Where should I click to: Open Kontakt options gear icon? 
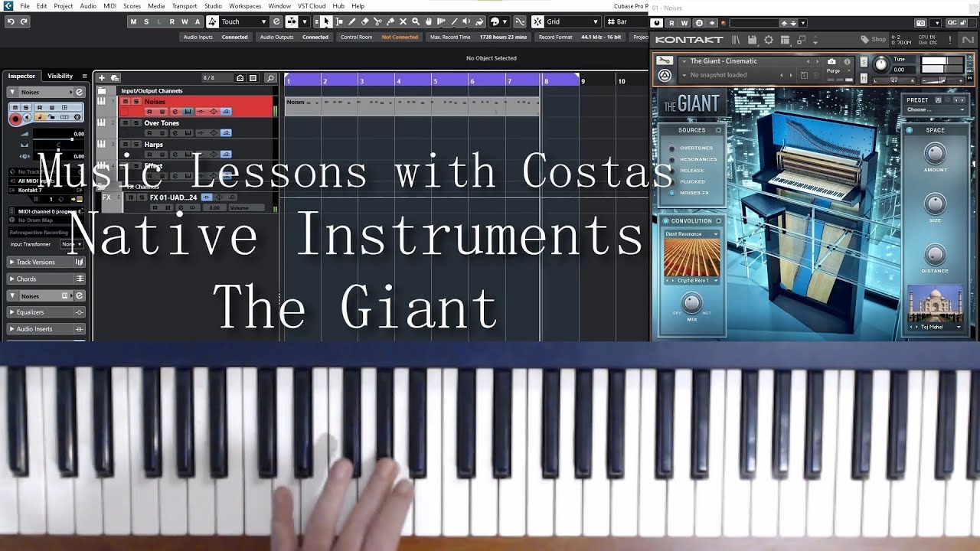(x=769, y=40)
